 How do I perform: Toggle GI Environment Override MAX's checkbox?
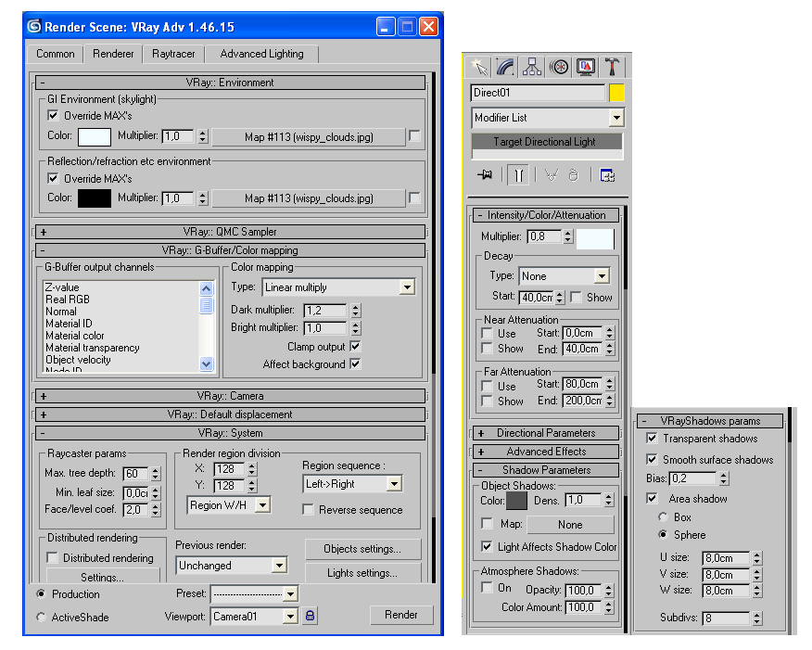pyautogui.click(x=53, y=115)
